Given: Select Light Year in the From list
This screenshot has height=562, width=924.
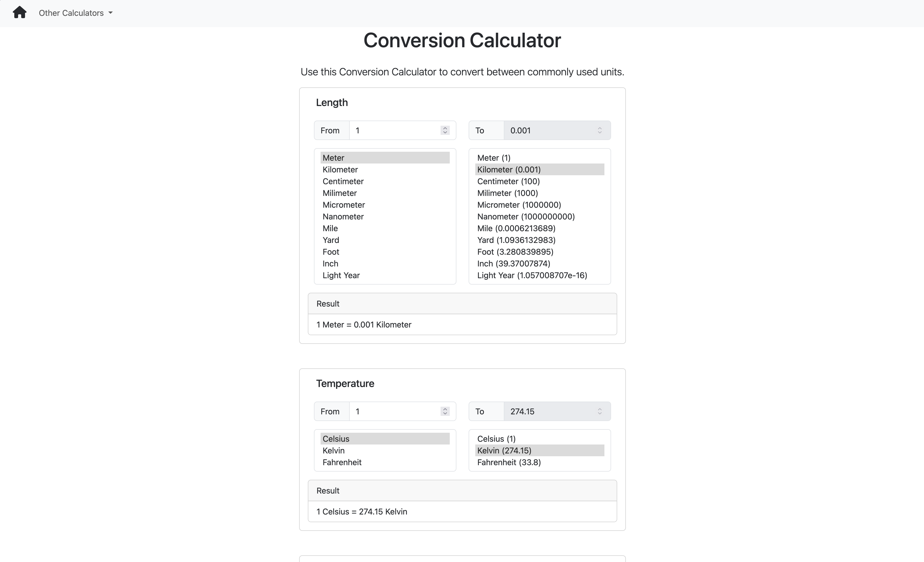Looking at the screenshot, I should pyautogui.click(x=385, y=275).
